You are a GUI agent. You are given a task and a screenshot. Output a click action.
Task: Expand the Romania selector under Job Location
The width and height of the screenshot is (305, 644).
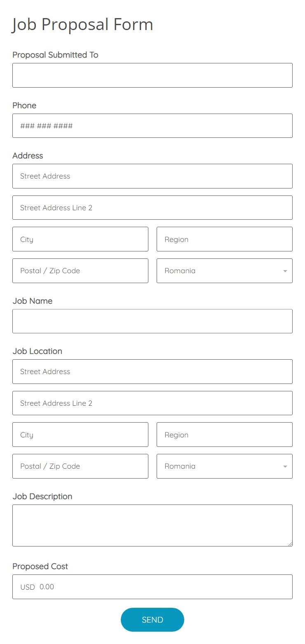(x=224, y=466)
